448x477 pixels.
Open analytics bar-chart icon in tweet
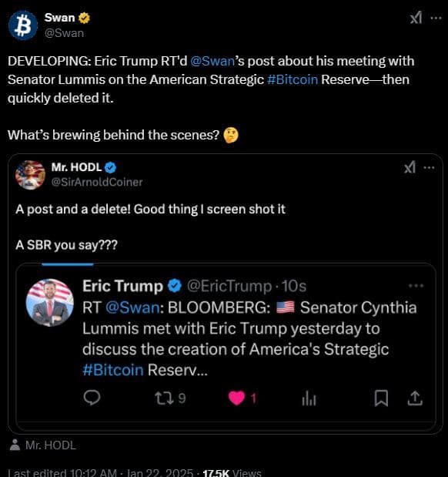coord(309,398)
